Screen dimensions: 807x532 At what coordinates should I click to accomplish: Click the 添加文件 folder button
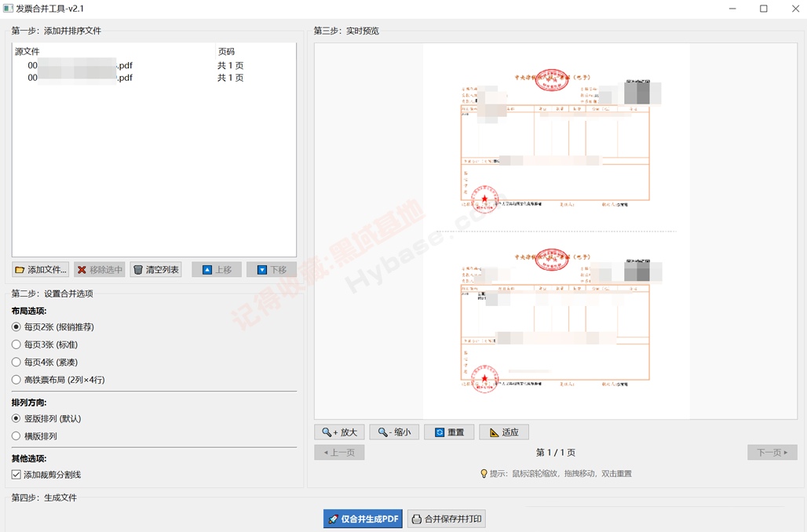(42, 270)
